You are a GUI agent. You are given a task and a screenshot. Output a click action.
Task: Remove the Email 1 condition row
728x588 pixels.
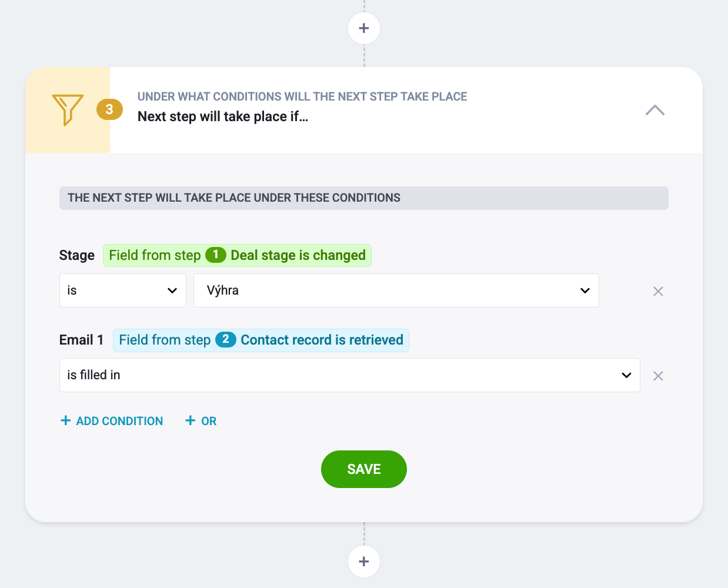click(658, 376)
